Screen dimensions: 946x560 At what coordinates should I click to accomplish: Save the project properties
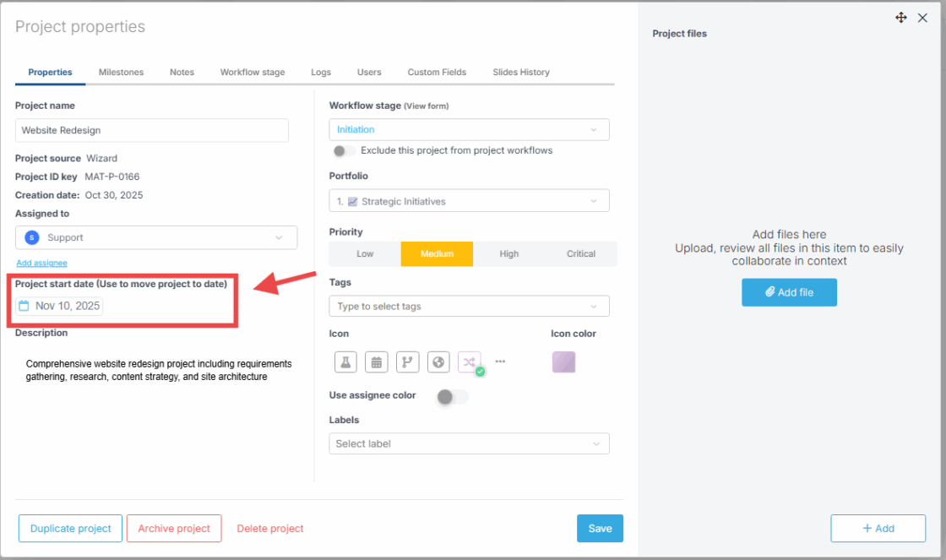pyautogui.click(x=600, y=528)
